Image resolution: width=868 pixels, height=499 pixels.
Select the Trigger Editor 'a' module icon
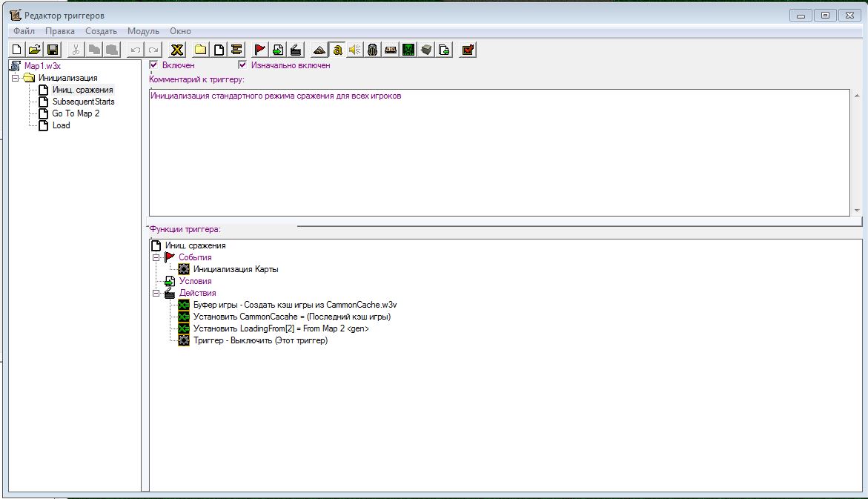coord(337,50)
